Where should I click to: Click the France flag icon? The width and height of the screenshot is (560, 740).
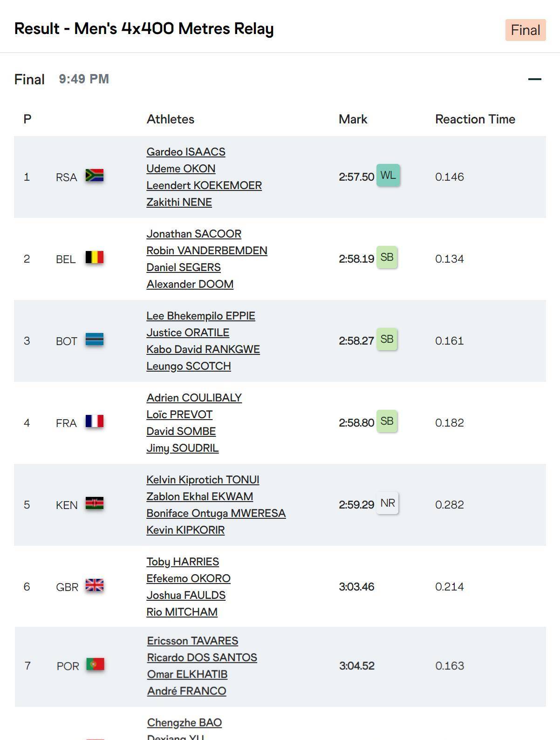94,422
